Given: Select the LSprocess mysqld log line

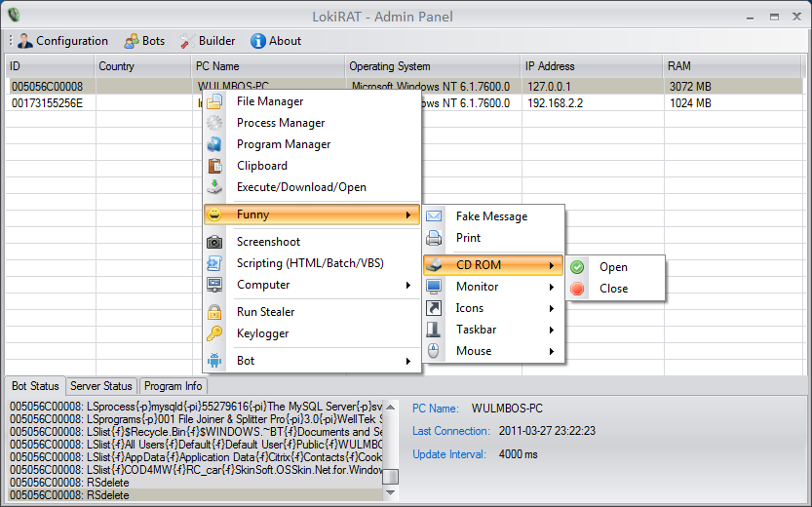Looking at the screenshot, I should (x=196, y=407).
